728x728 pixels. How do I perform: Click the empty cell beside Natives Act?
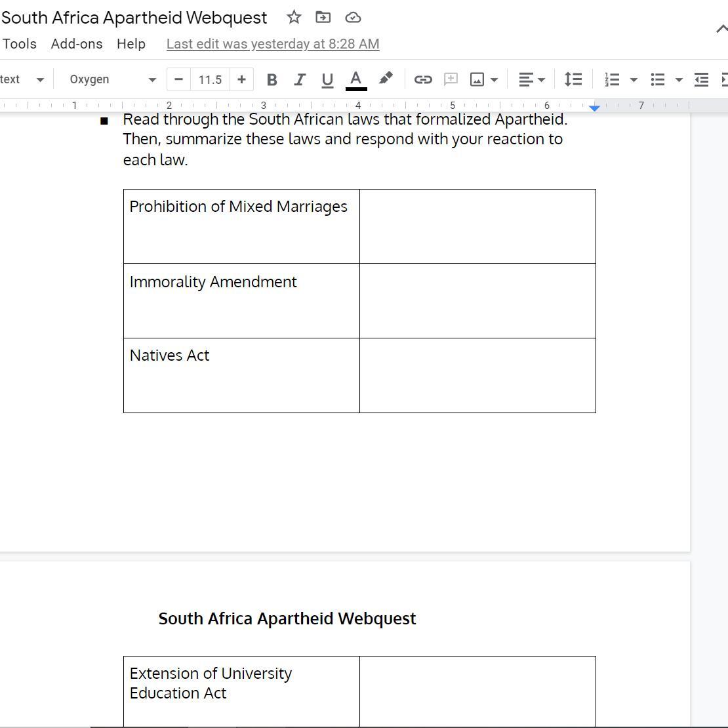[x=477, y=375]
